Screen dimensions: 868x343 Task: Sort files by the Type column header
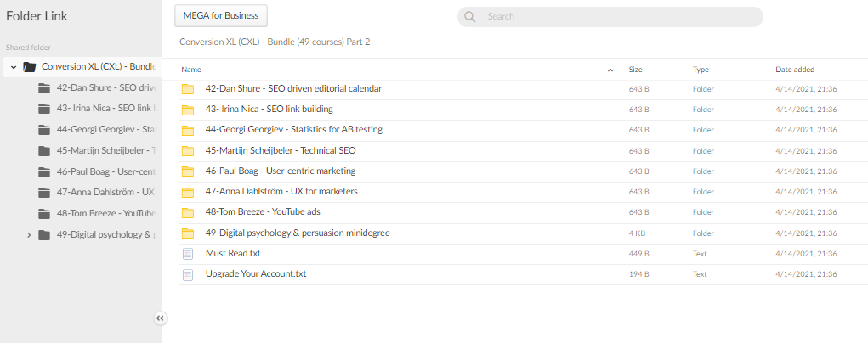pyautogui.click(x=701, y=70)
